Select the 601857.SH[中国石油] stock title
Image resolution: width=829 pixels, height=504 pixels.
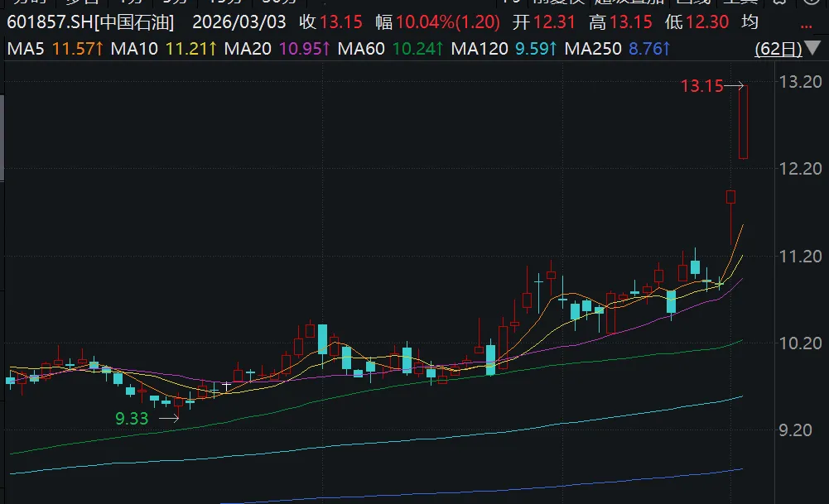(90, 22)
